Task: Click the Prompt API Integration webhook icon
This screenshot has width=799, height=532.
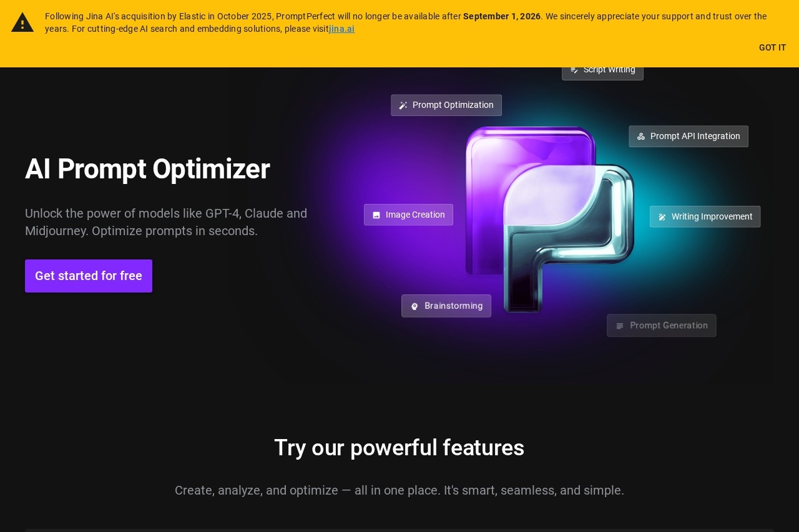Action: click(640, 136)
